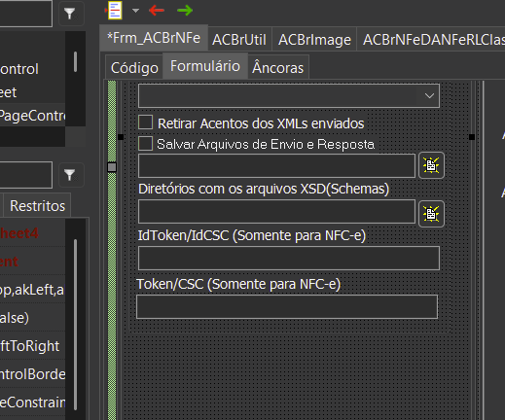Screen dimensions: 505x420
Task: Click browse icon beside XSD Schemas field
Action: click(x=431, y=214)
